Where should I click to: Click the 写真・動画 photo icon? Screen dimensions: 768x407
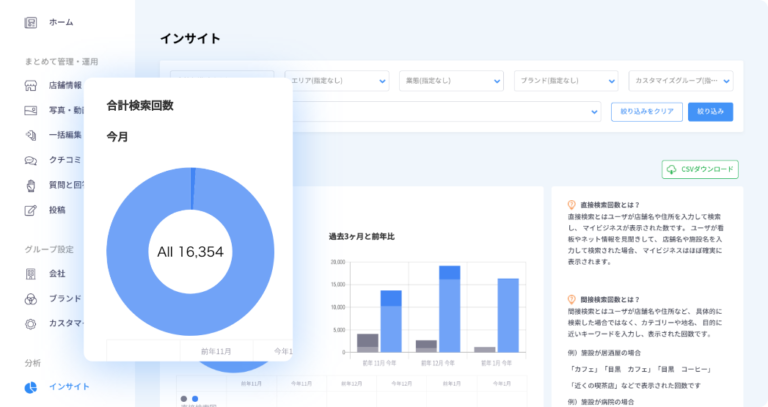30,110
